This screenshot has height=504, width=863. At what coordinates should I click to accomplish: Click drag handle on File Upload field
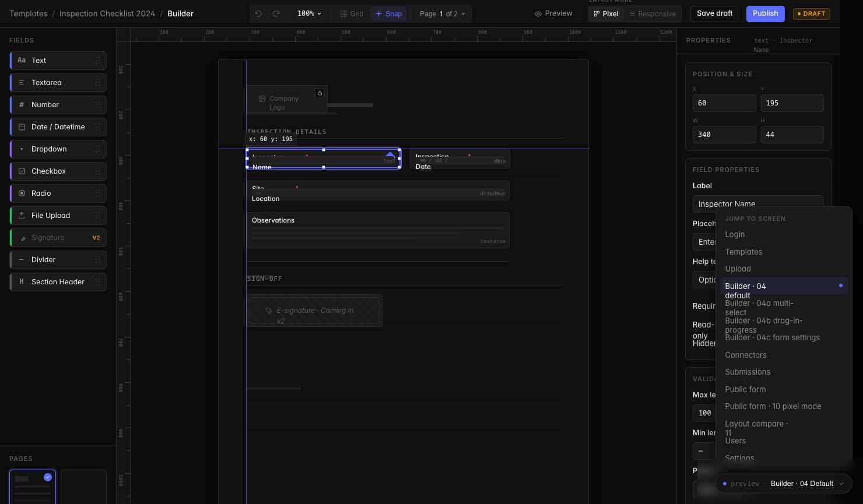coord(97,215)
